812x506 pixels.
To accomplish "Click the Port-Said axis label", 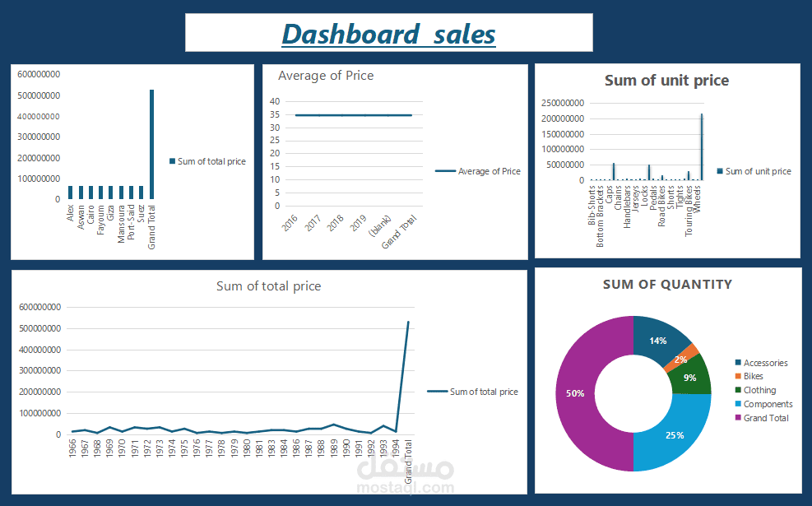I will (131, 221).
